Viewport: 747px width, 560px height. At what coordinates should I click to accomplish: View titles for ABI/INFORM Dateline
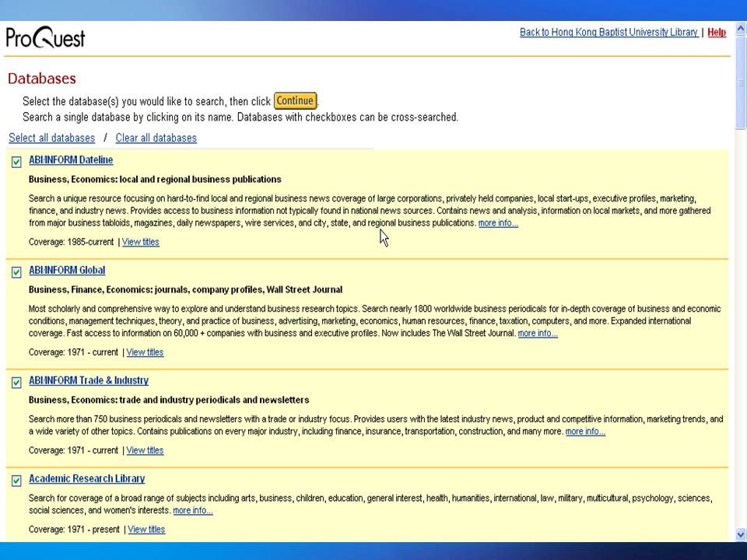(141, 242)
